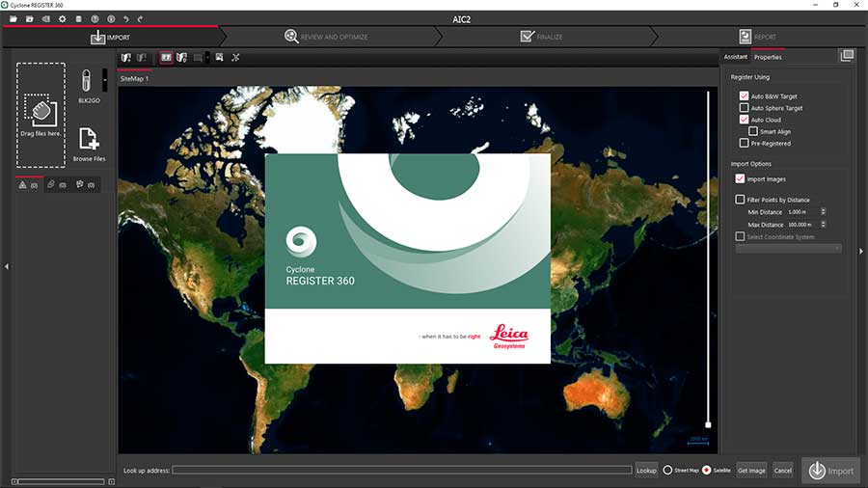The height and width of the screenshot is (488, 868).
Task: Collapse left panel using arrow
Action: pos(7,267)
